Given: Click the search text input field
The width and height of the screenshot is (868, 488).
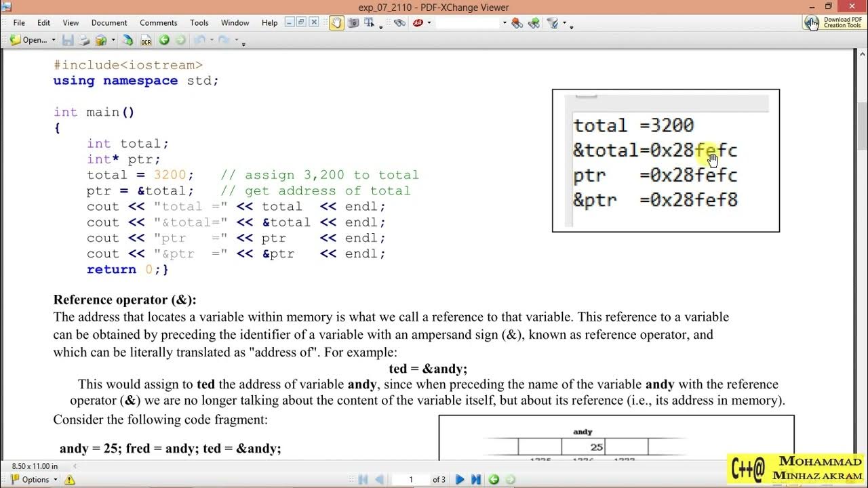Looking at the screenshot, I should pyautogui.click(x=468, y=22).
